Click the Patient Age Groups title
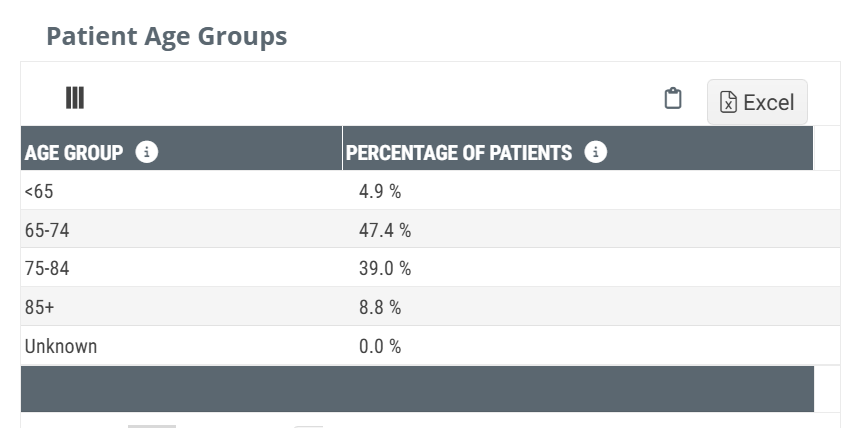The width and height of the screenshot is (854, 428). (x=167, y=37)
